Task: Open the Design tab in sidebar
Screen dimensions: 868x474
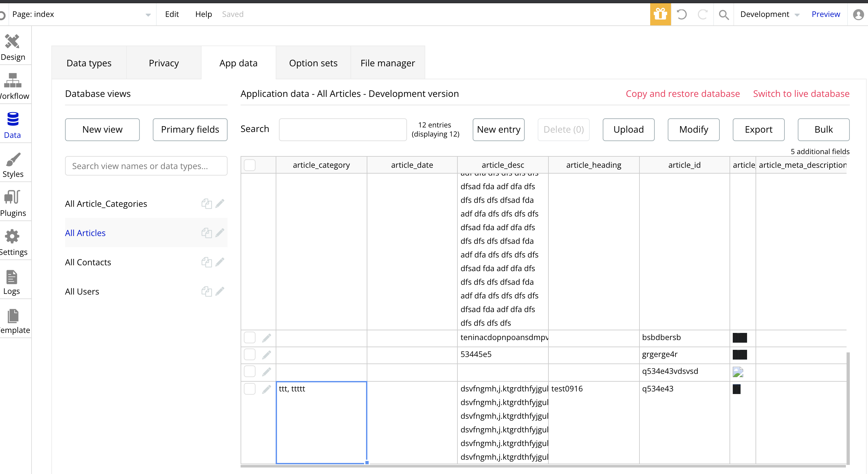Action: tap(13, 47)
